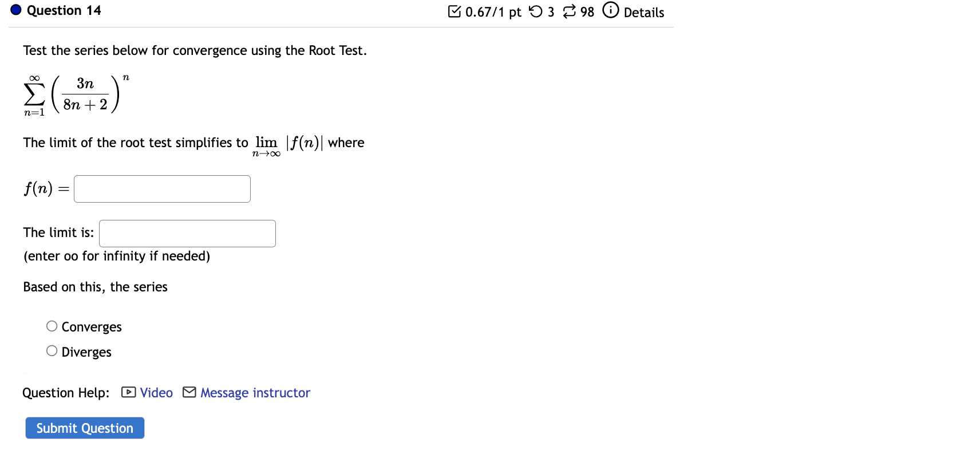Open the Message instructor link
This screenshot has width=980, height=462.
pos(255,393)
